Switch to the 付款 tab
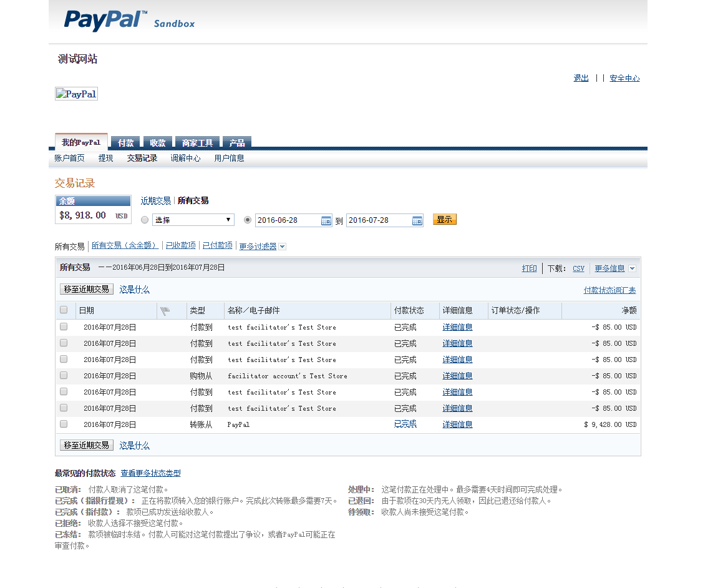Screen dimensions: 728x588 coord(125,142)
